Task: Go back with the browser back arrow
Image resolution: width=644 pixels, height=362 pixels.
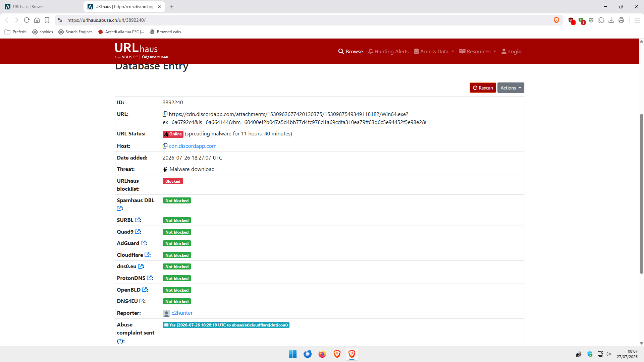Action: 7,20
